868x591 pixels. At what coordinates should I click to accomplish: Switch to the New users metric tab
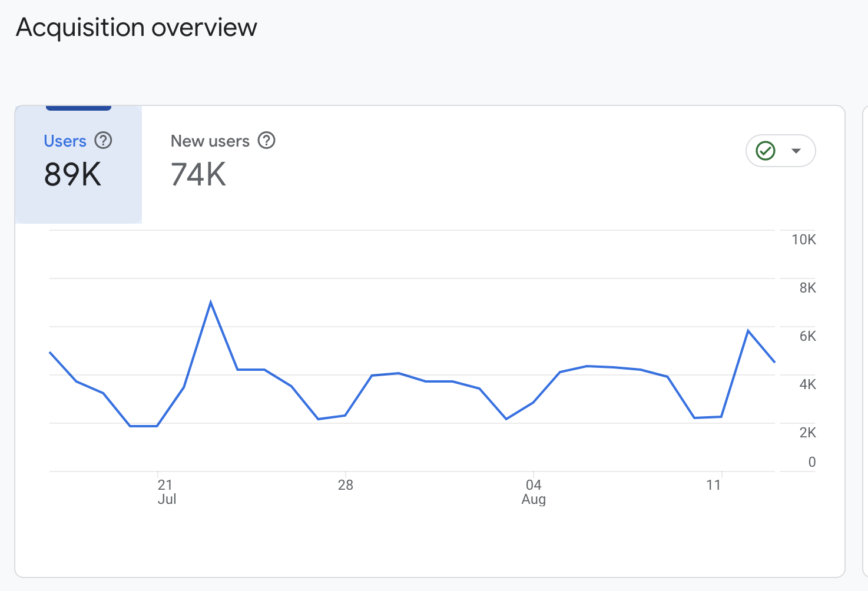(223, 164)
